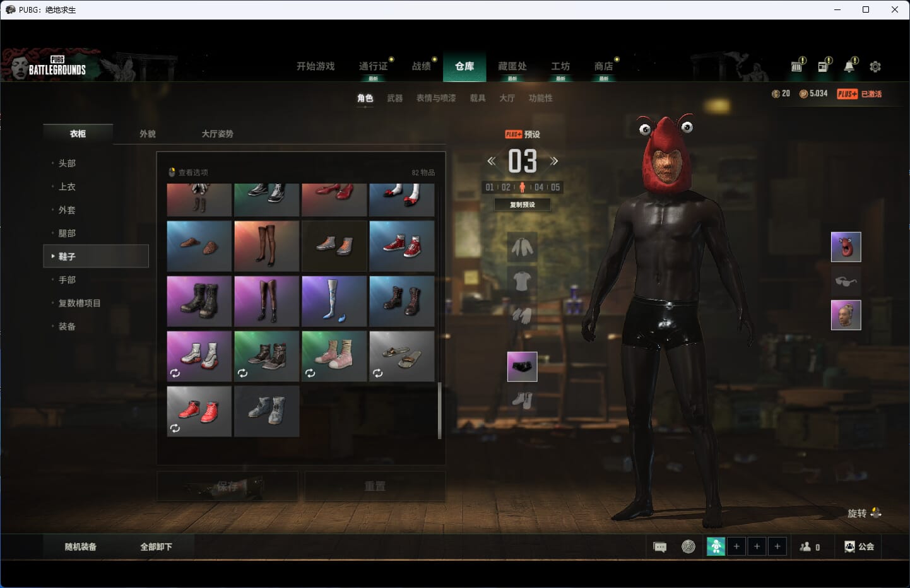Switch to preset 02
This screenshot has width=910, height=588.
click(506, 187)
